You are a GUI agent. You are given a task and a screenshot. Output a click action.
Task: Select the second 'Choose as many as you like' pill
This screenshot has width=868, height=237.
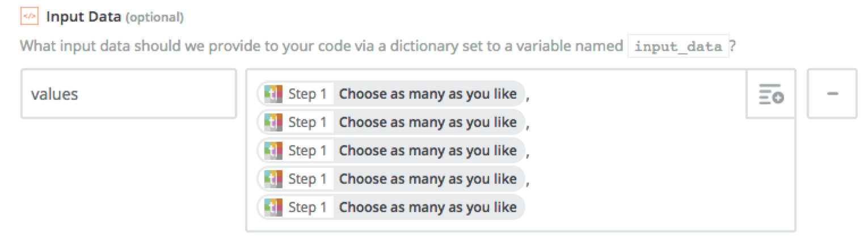click(x=391, y=122)
